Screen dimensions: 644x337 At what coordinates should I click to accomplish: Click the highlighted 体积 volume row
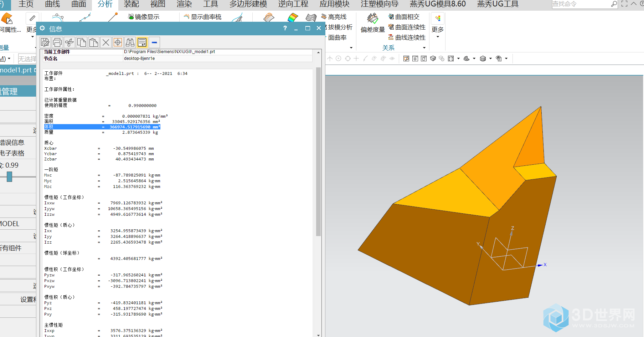pos(102,127)
